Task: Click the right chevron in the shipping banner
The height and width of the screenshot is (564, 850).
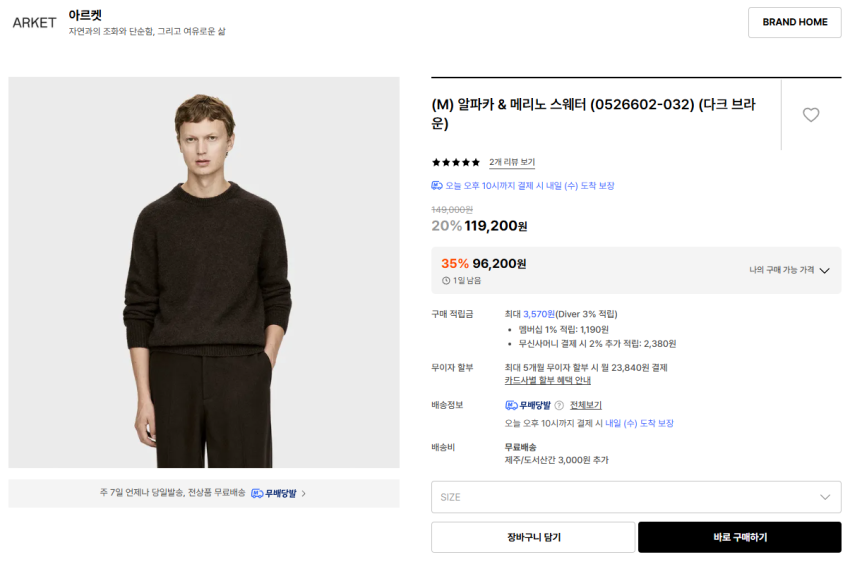Action: (304, 493)
